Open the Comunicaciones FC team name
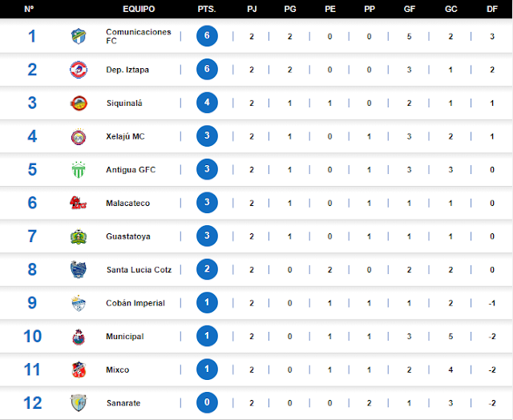 pos(139,36)
